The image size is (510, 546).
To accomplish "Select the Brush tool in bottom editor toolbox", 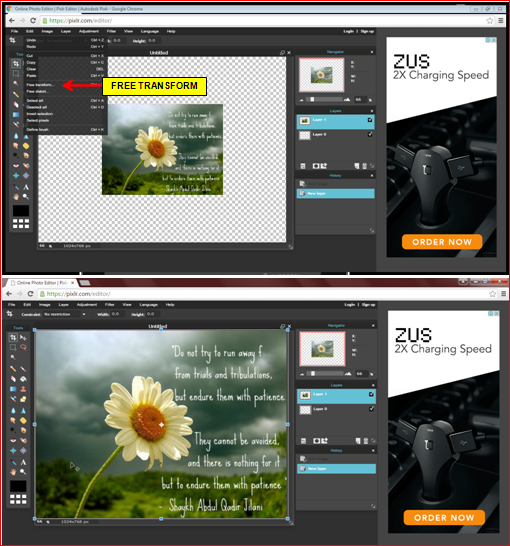I will (x=23, y=368).
